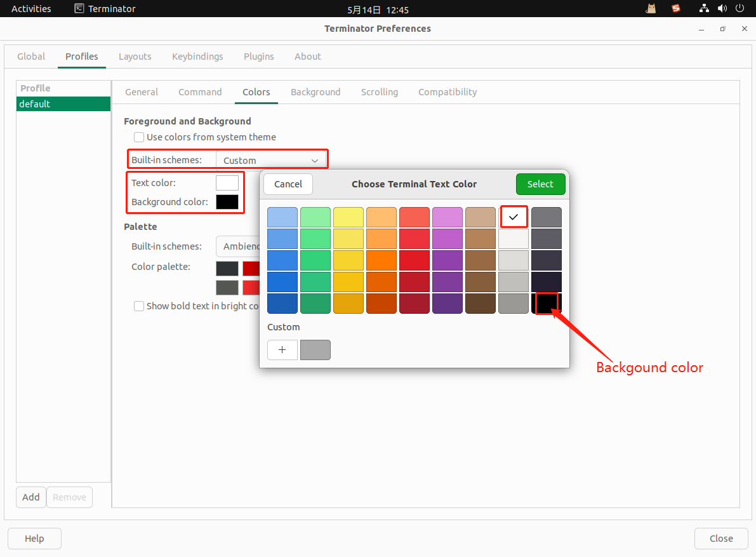The width and height of the screenshot is (756, 557).
Task: Pick the lightest red swatch
Action: tap(414, 217)
